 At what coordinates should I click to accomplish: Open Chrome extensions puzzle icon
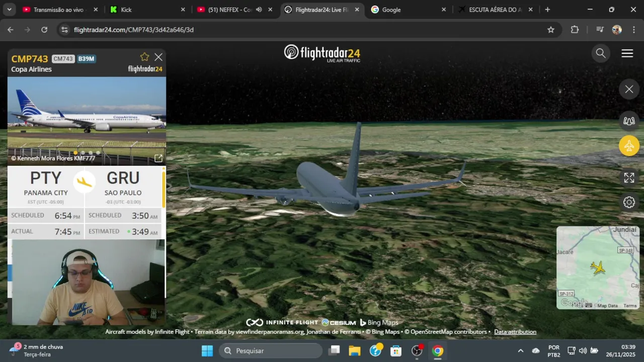point(575,30)
